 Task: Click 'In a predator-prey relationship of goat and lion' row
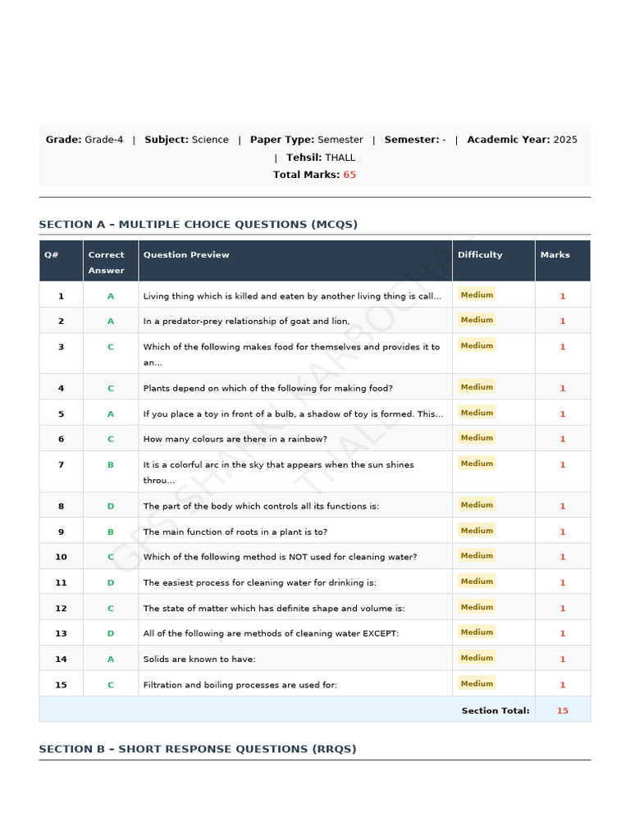pyautogui.click(x=315, y=321)
